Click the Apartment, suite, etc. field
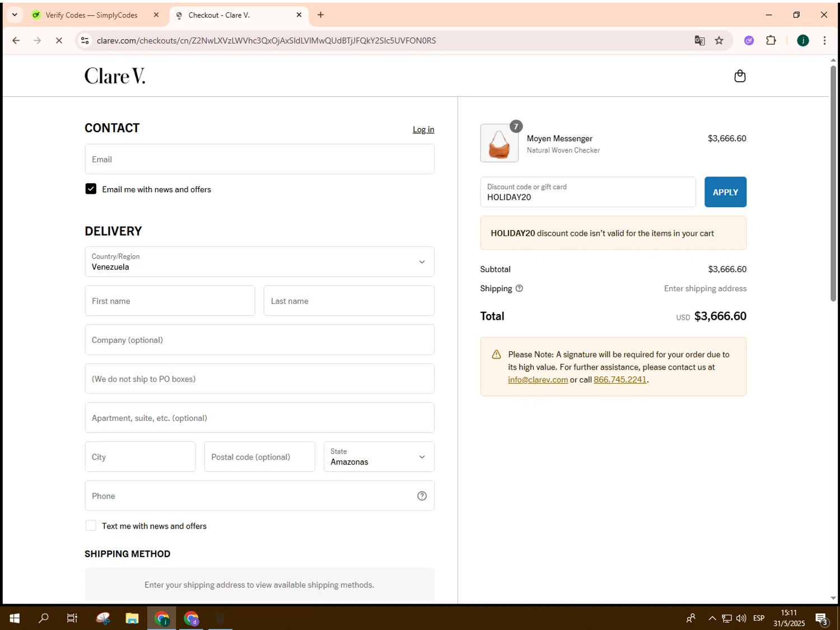 pos(259,418)
